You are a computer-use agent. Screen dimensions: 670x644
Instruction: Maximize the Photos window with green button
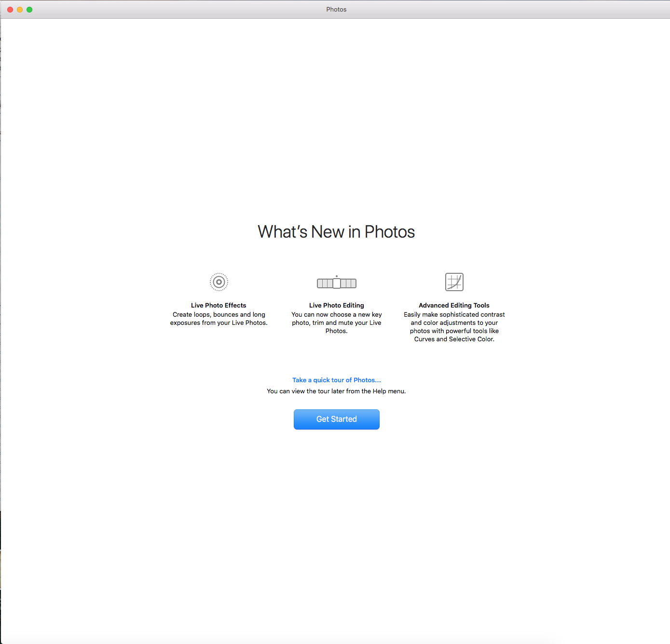click(29, 10)
